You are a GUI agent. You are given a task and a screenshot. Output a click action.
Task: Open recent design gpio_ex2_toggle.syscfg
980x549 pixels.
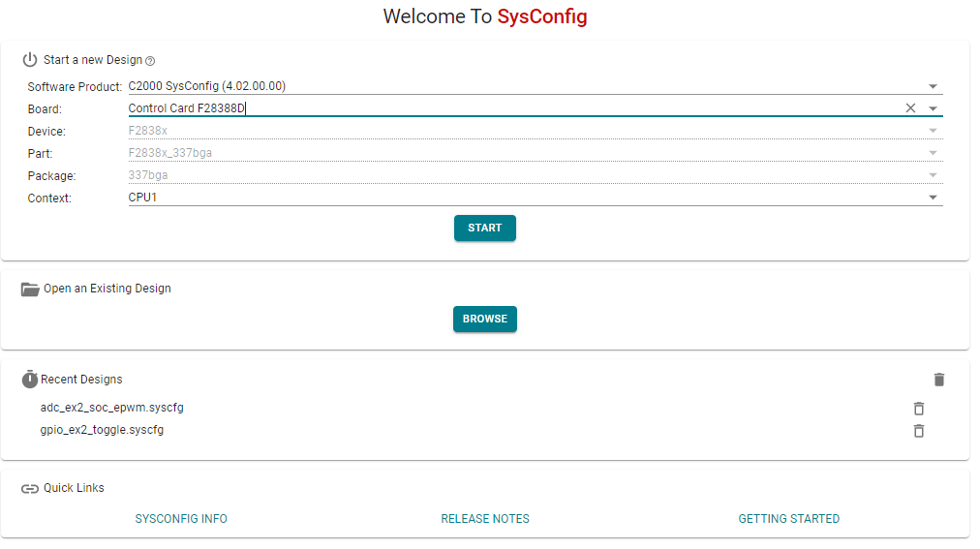tap(102, 430)
